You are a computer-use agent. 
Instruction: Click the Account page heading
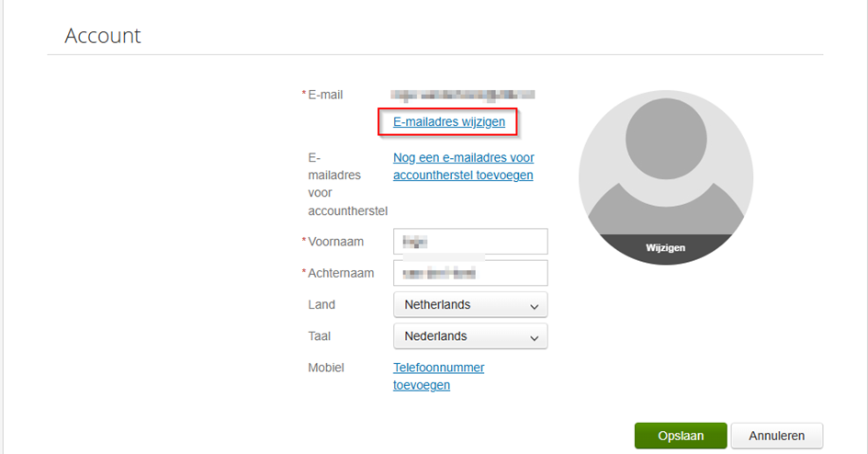103,36
